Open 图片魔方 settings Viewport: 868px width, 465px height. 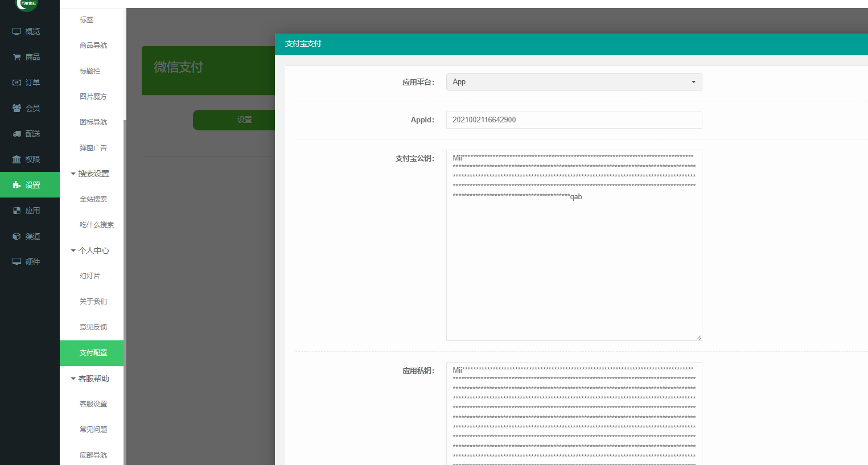pos(93,97)
